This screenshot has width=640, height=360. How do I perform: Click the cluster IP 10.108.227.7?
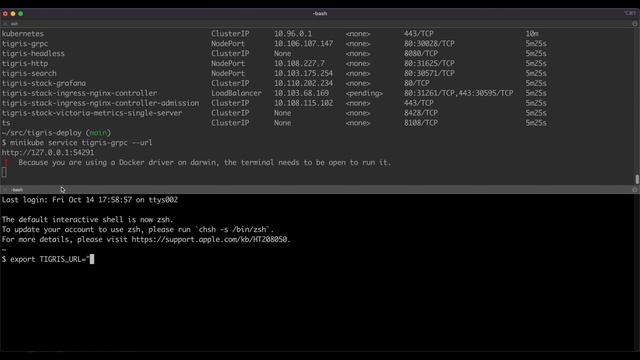click(x=299, y=64)
